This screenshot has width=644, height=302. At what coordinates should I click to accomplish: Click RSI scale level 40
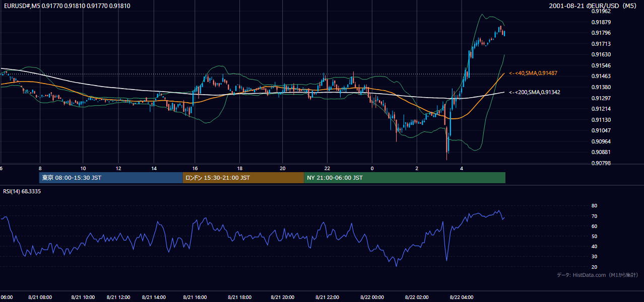[x=595, y=246]
